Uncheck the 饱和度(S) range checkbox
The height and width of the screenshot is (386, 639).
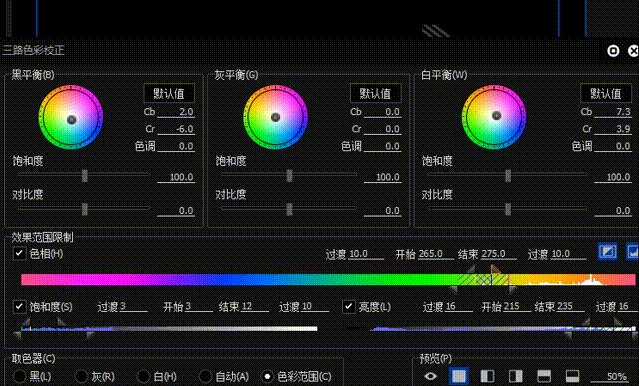(19, 306)
